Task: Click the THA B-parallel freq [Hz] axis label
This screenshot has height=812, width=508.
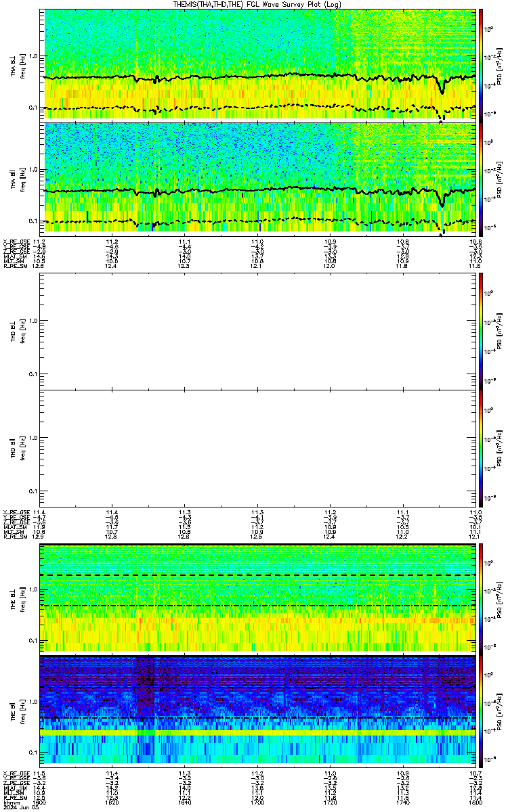Action: click(x=22, y=181)
